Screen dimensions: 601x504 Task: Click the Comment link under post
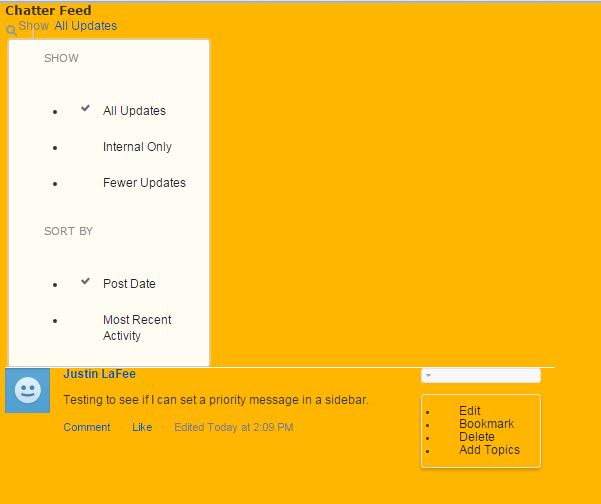point(87,427)
